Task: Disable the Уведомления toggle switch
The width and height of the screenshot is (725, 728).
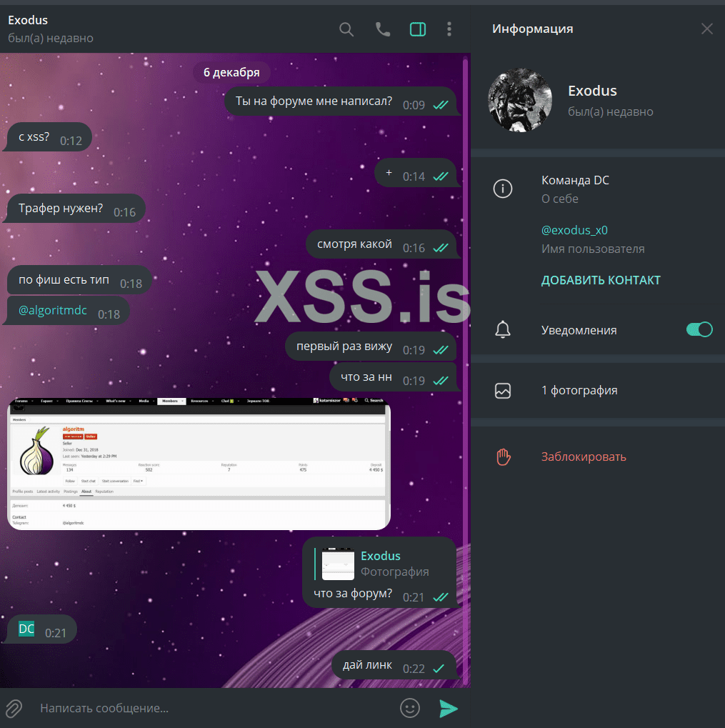Action: (x=699, y=329)
